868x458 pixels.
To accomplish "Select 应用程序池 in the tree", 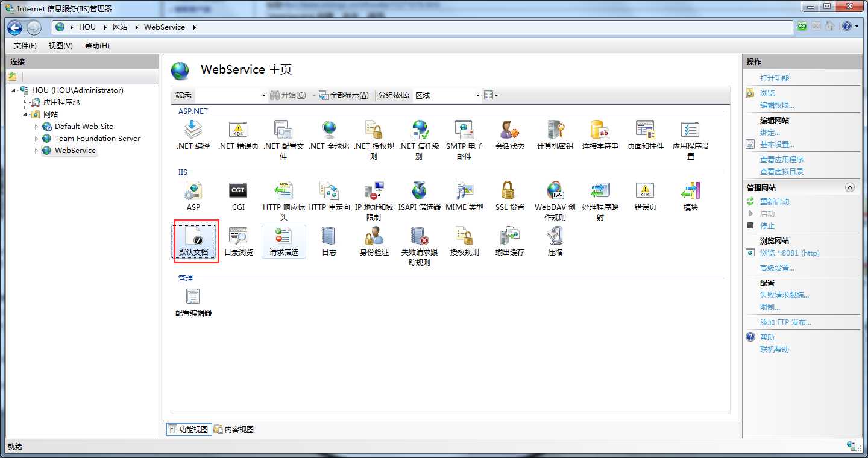I will click(61, 102).
